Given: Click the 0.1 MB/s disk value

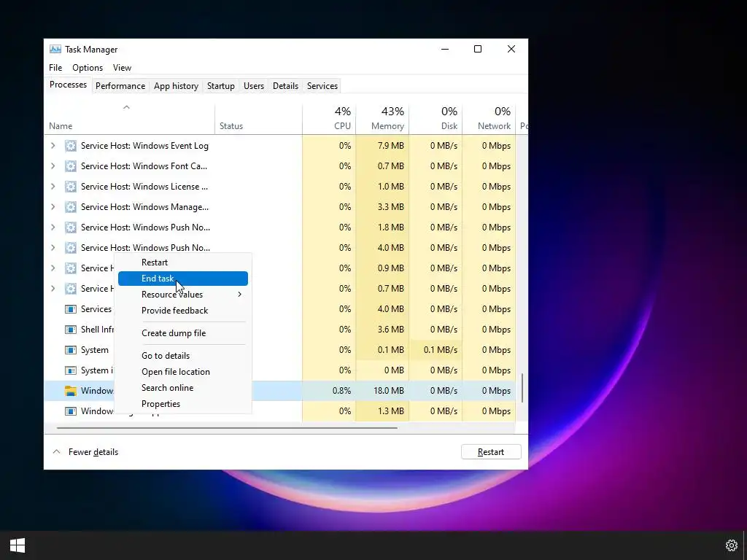Looking at the screenshot, I should [440, 350].
